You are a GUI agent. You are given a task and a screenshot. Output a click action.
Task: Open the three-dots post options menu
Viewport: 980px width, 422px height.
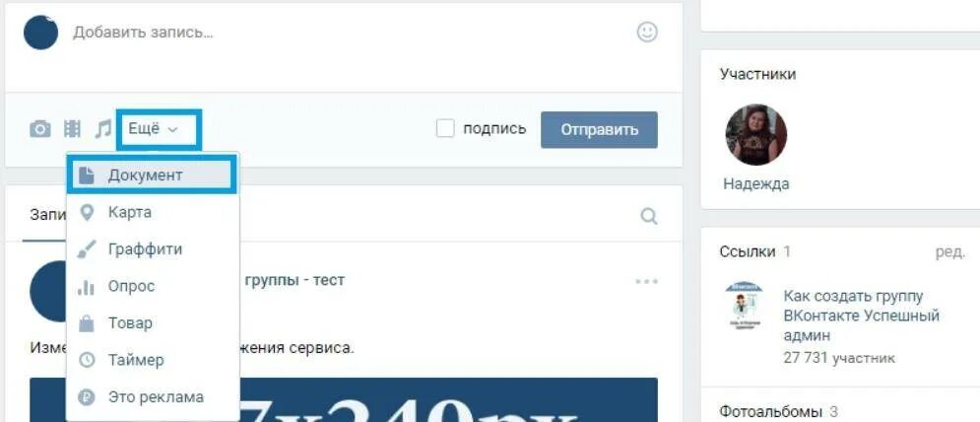(x=646, y=281)
